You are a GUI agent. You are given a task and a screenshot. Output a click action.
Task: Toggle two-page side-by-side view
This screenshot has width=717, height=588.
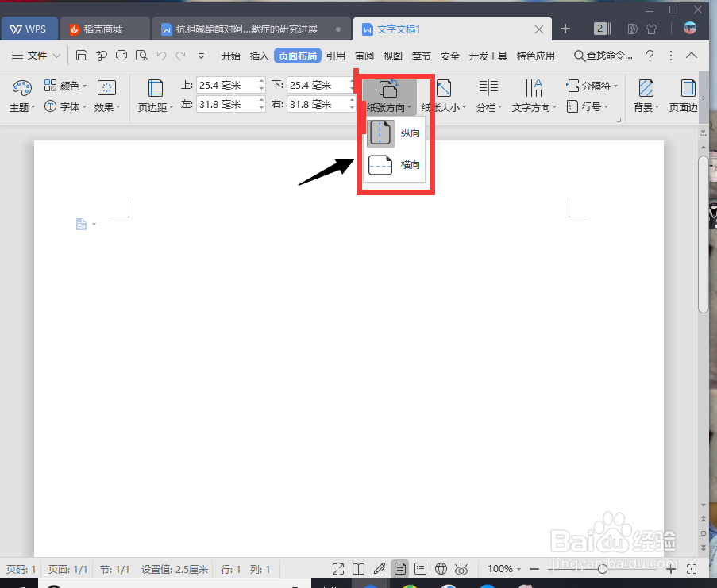358,569
